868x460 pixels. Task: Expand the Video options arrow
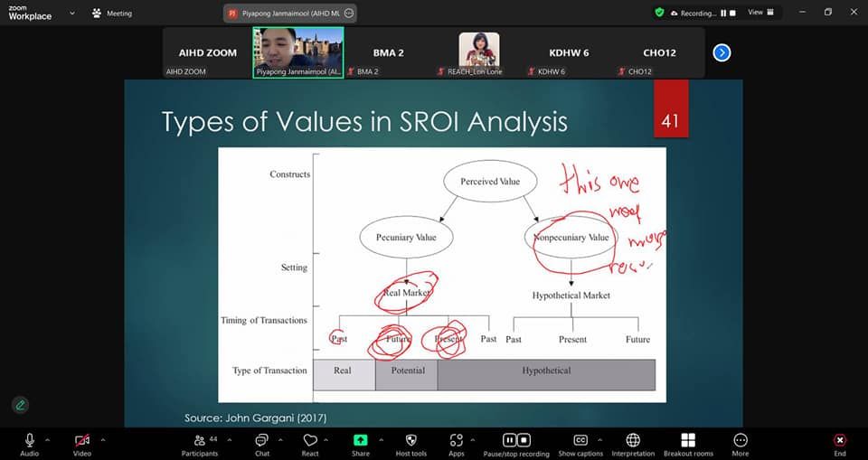[x=102, y=439]
